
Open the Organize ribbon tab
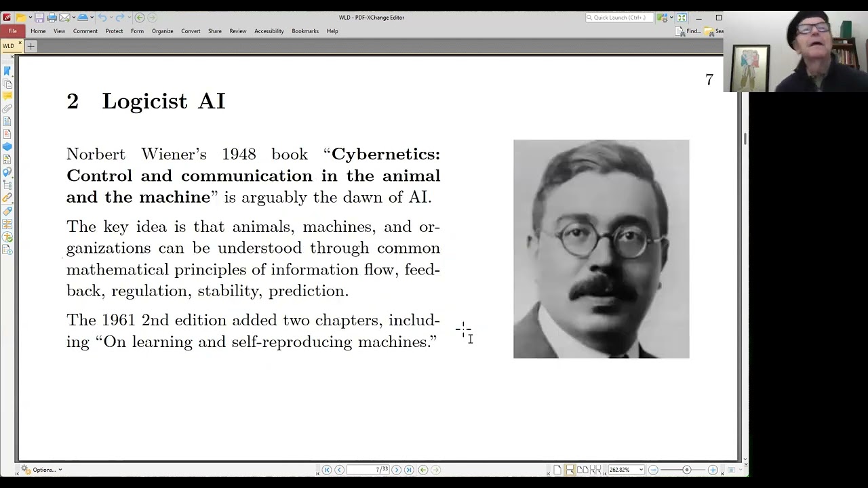coord(163,31)
